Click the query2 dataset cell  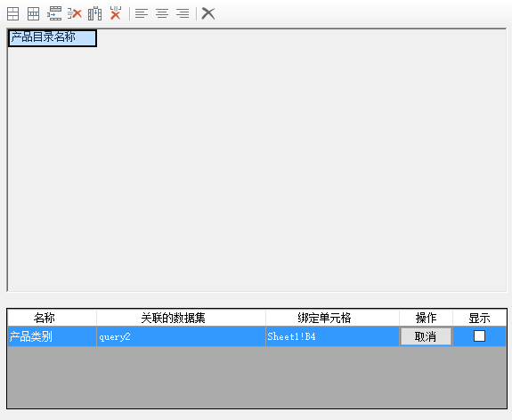[182, 336]
